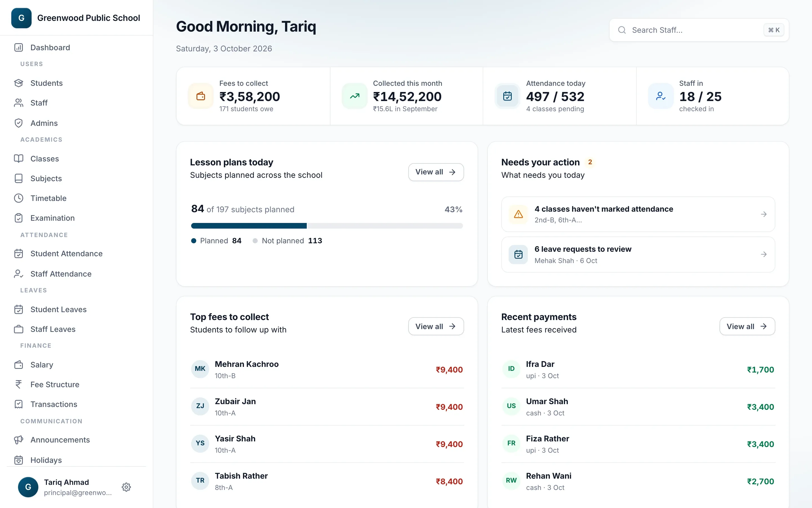Open arrow on 6 leave requests item
The width and height of the screenshot is (812, 508).
[x=764, y=254]
